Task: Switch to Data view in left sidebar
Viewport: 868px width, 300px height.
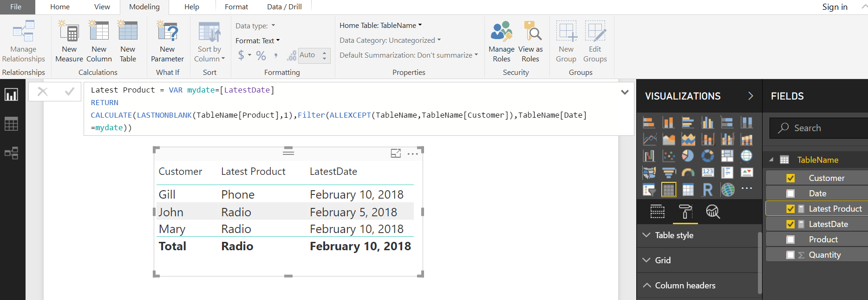Action: pyautogui.click(x=11, y=124)
